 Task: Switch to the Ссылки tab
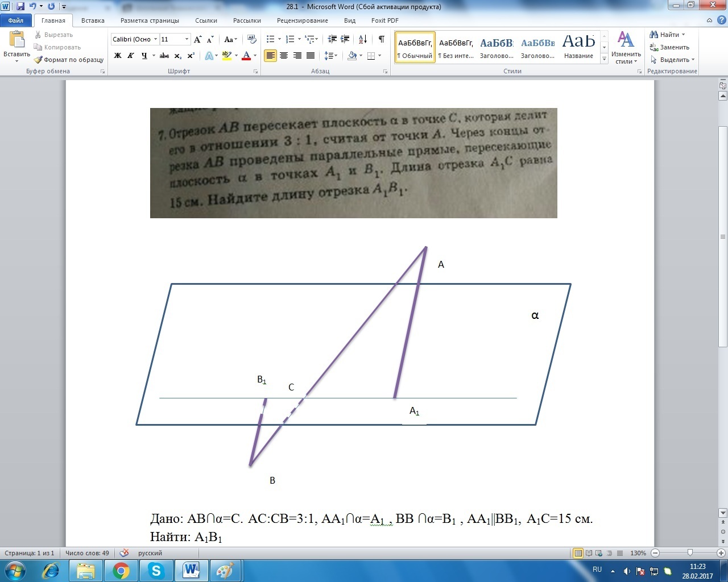tap(206, 20)
